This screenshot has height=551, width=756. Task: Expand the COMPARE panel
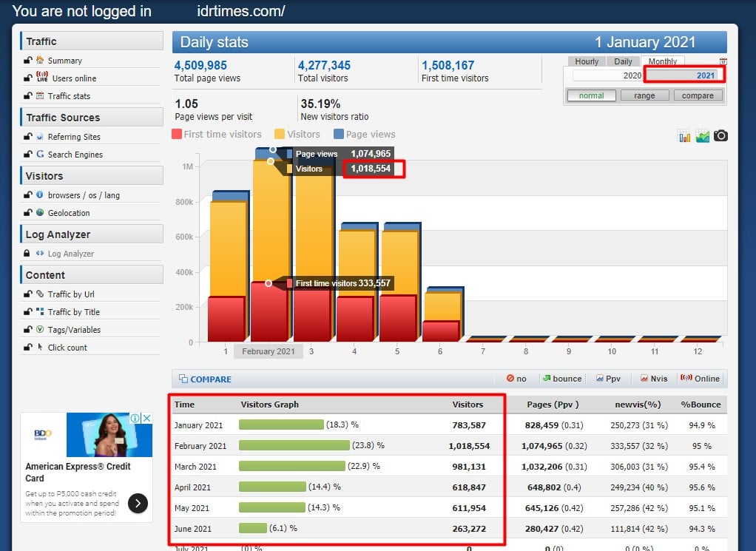pyautogui.click(x=205, y=379)
